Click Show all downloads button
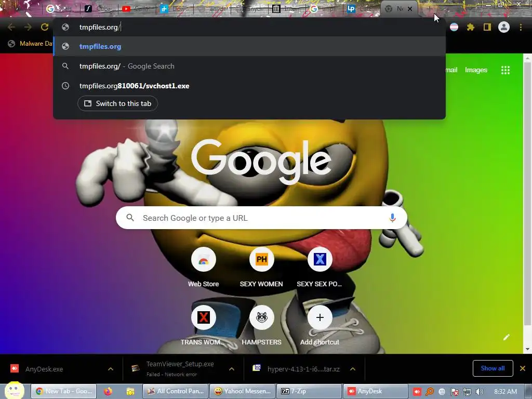The image size is (532, 399). click(x=493, y=368)
